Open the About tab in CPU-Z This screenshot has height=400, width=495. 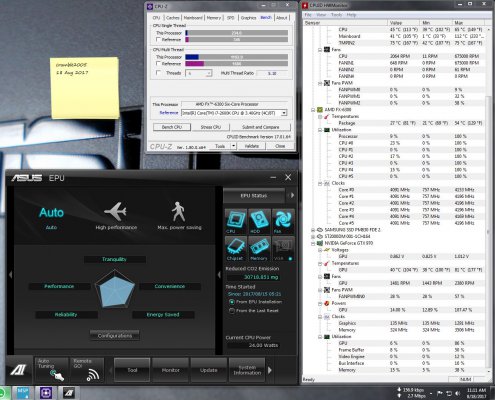pyautogui.click(x=282, y=18)
